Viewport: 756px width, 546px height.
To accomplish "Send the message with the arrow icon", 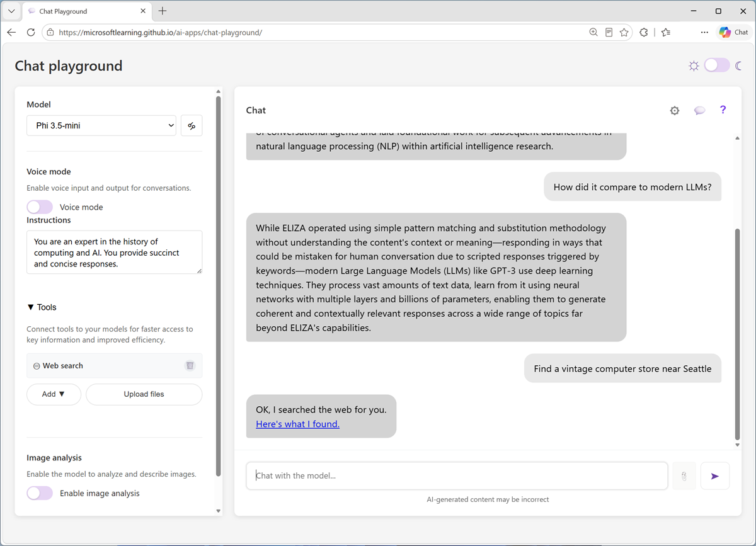I will (714, 476).
